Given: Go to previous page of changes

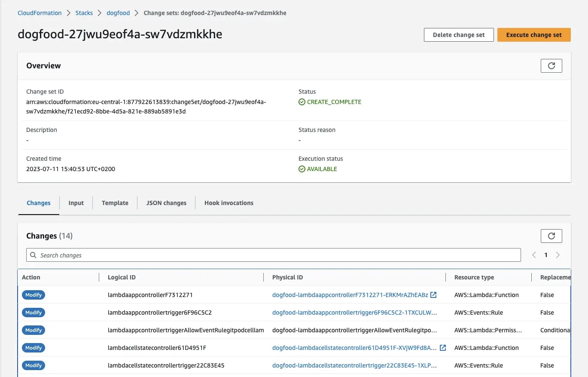Looking at the screenshot, I should [x=534, y=255].
